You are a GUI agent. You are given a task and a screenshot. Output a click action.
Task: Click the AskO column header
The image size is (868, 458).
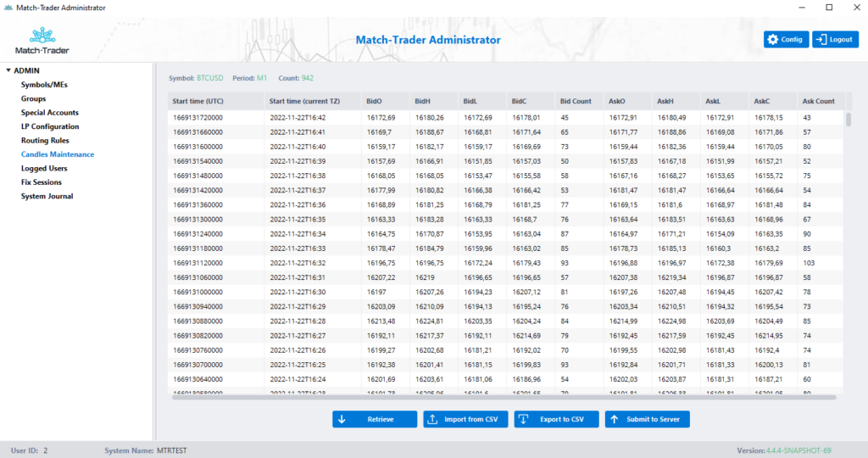point(628,101)
